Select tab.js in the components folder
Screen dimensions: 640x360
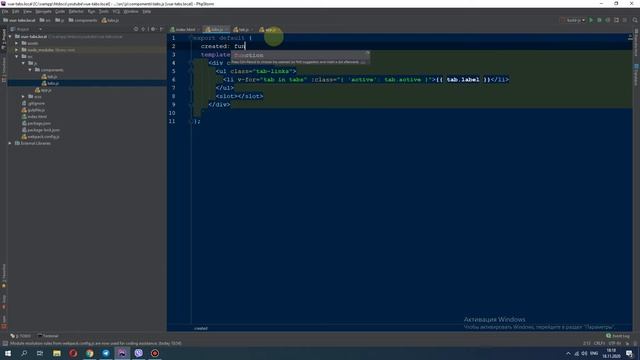(49, 76)
